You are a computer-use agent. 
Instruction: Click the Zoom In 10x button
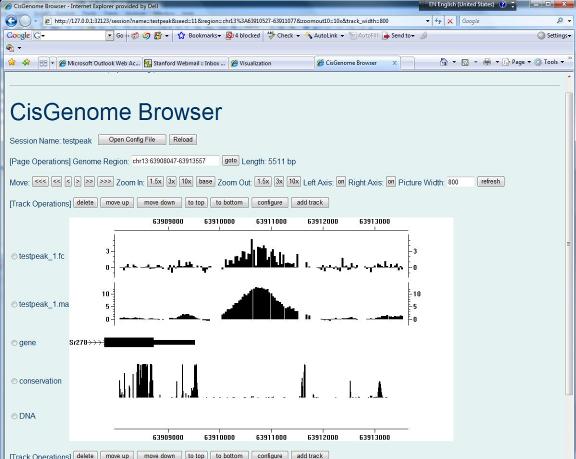click(x=186, y=181)
